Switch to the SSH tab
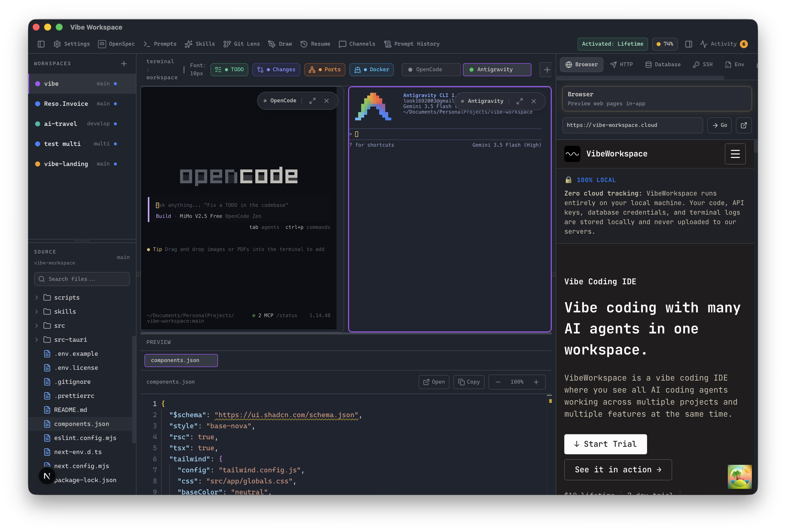The image size is (786, 532). [x=702, y=64]
